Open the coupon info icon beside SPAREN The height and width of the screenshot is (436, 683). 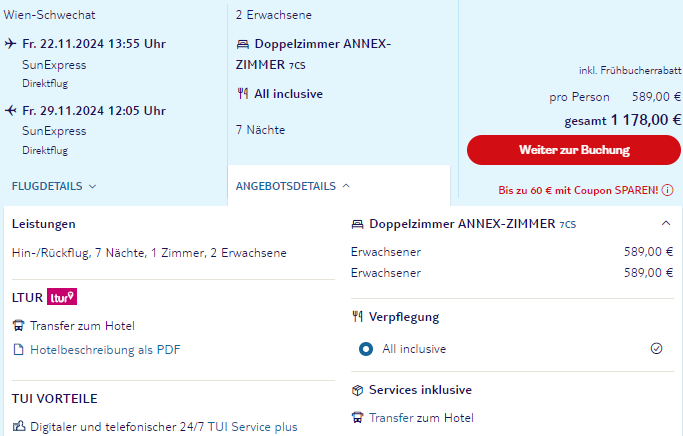tap(667, 190)
